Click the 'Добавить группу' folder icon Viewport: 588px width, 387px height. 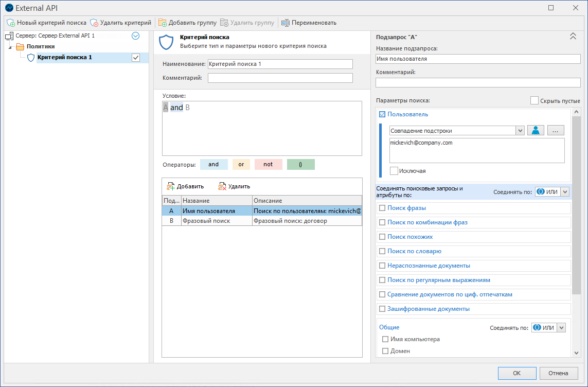[x=163, y=23]
